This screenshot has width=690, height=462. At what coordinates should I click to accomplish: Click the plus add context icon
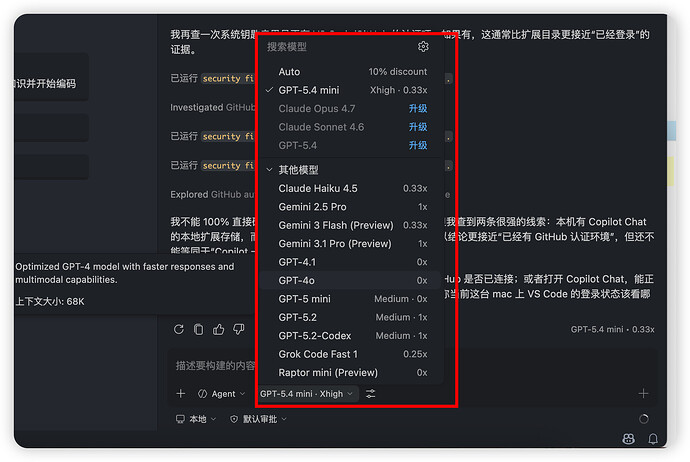[x=180, y=393]
